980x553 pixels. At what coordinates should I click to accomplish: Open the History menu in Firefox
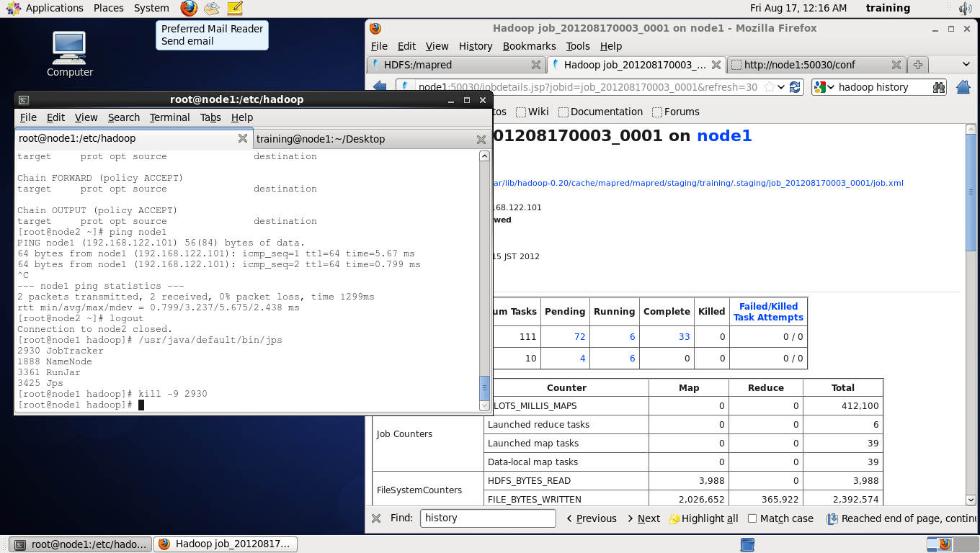point(476,46)
